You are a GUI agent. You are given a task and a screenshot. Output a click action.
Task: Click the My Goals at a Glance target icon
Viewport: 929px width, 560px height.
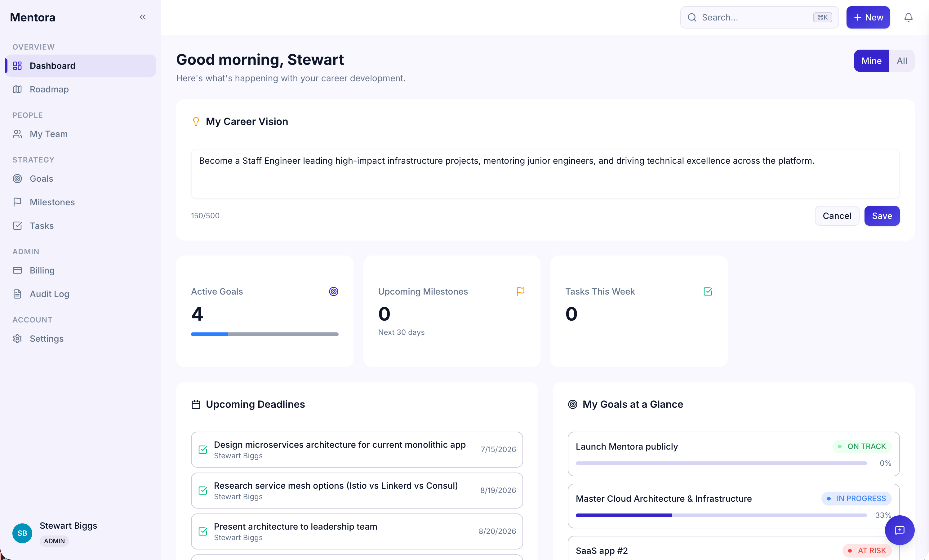(x=572, y=404)
